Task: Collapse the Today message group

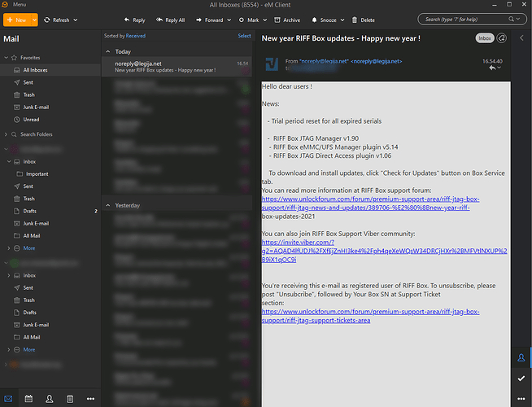Action: pos(108,51)
